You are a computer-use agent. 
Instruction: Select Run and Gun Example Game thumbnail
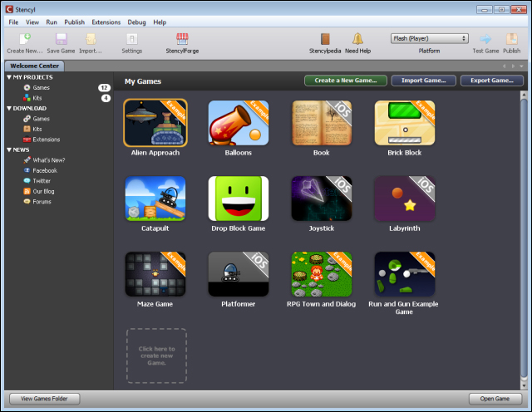(405, 274)
